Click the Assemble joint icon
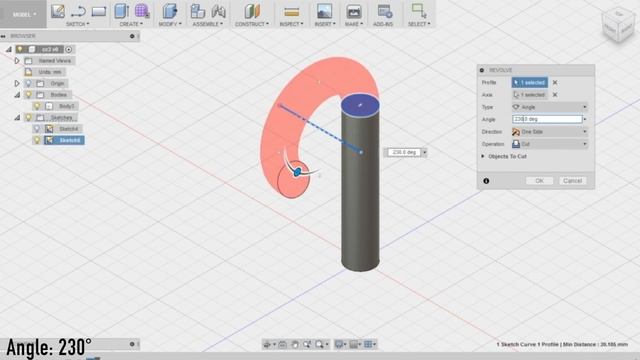This screenshot has width=640, height=360. pos(218,11)
